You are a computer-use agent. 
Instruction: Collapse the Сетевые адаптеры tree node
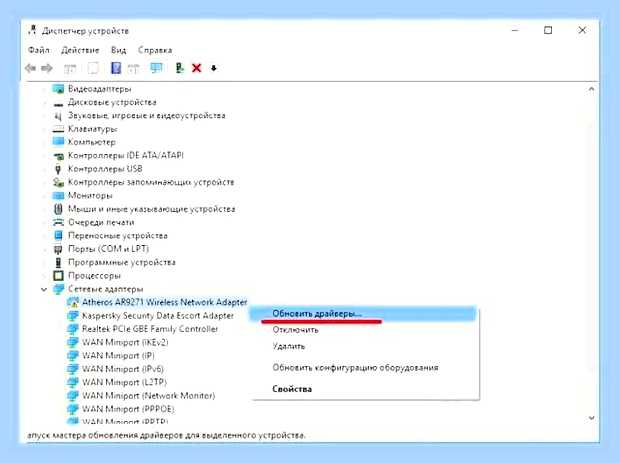click(x=44, y=289)
